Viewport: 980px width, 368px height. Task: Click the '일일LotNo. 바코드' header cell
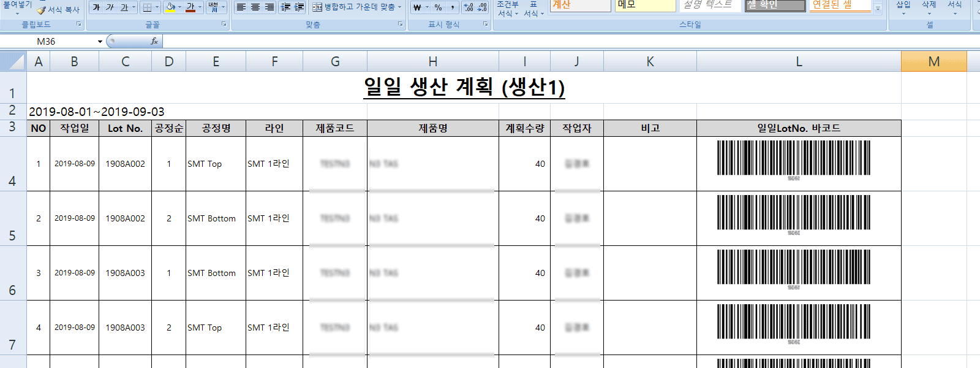(799, 128)
